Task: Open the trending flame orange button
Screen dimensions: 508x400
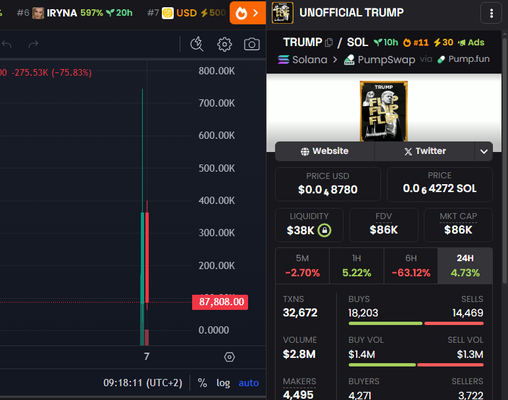Action: coord(247,13)
